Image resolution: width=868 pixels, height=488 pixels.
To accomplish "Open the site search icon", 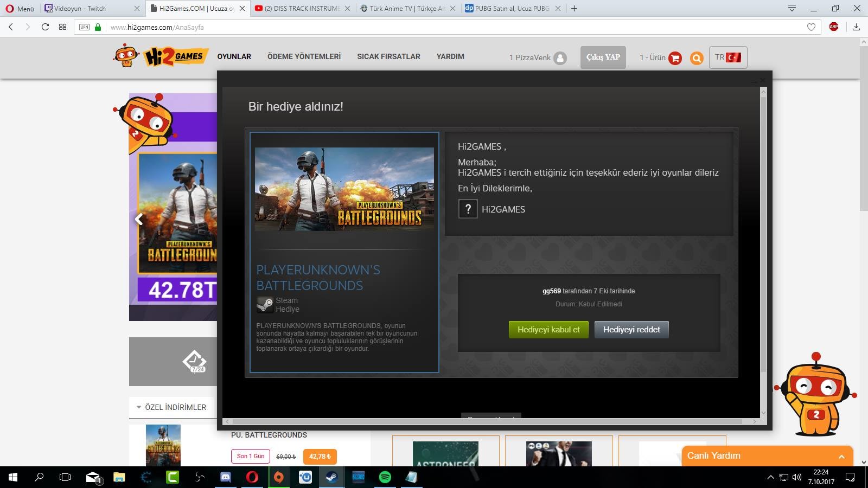I will pos(697,58).
